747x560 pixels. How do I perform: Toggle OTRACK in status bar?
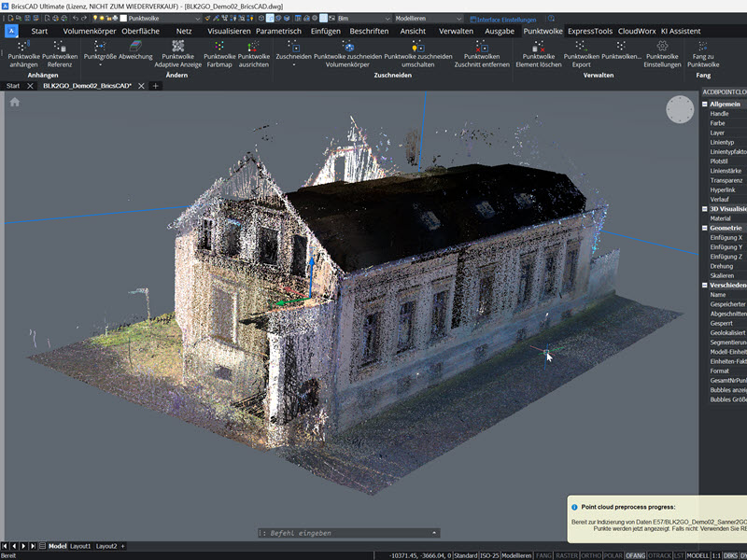659,555
